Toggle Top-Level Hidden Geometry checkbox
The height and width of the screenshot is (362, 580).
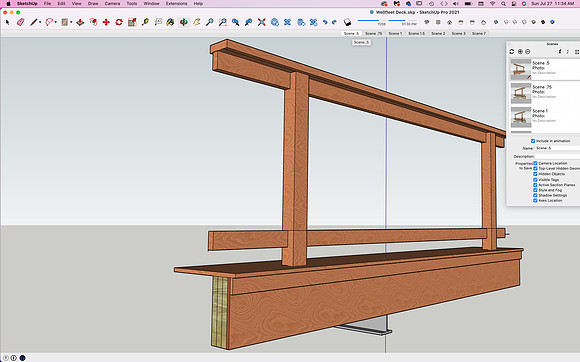[x=535, y=168]
